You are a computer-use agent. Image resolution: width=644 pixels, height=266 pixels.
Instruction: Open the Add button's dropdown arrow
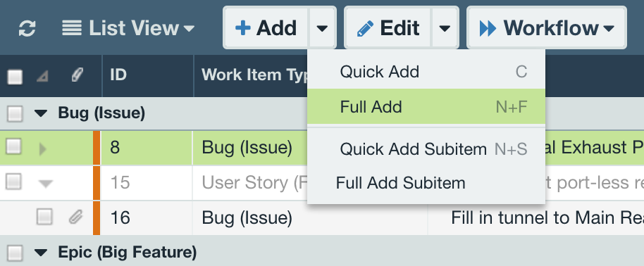323,28
